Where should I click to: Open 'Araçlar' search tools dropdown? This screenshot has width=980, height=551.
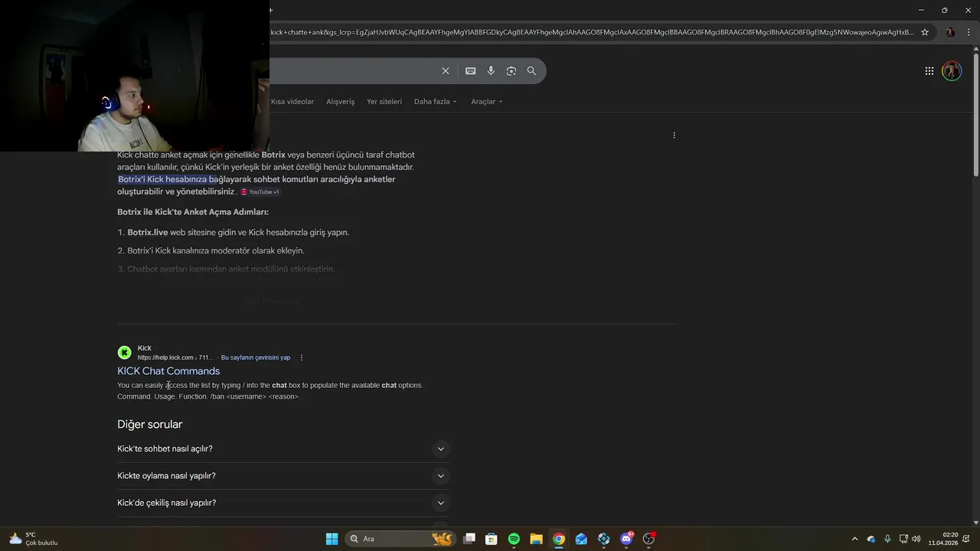487,101
